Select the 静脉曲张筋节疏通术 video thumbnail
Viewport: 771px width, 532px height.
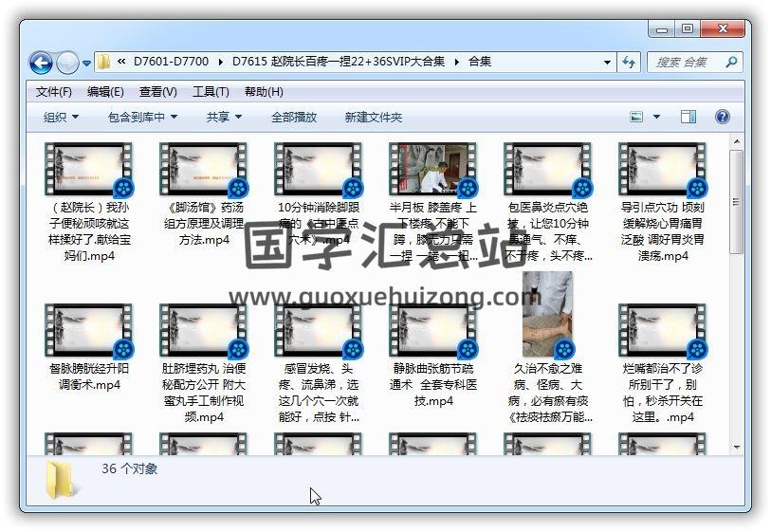(x=432, y=330)
